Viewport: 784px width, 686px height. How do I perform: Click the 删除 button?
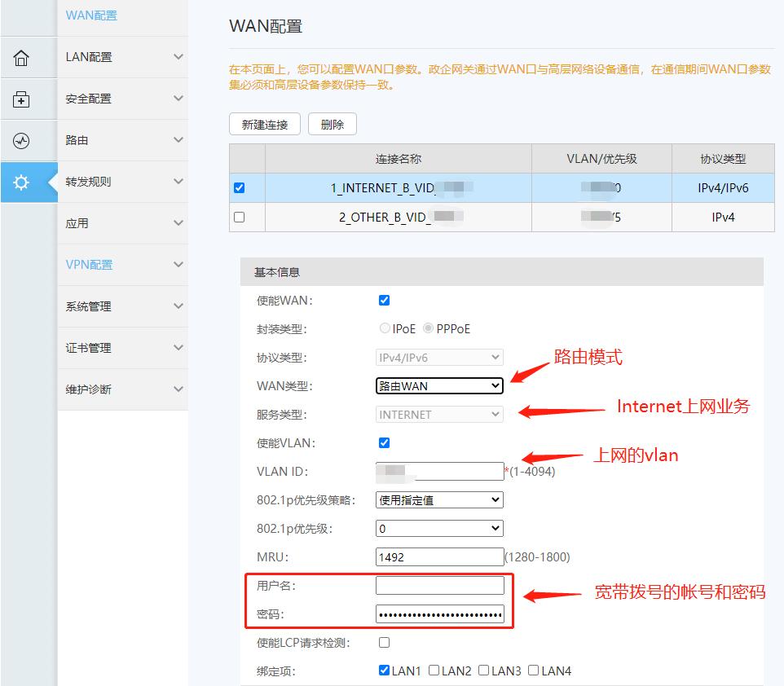(x=332, y=124)
